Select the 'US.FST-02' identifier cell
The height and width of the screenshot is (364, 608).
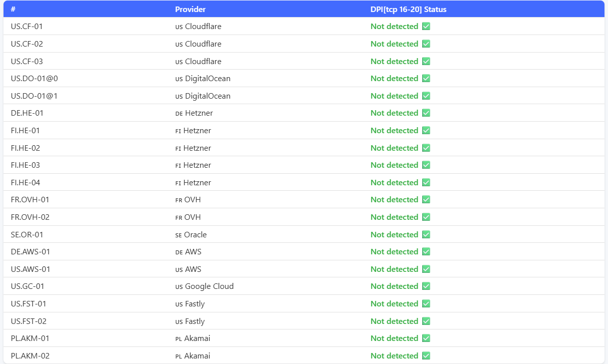click(29, 321)
